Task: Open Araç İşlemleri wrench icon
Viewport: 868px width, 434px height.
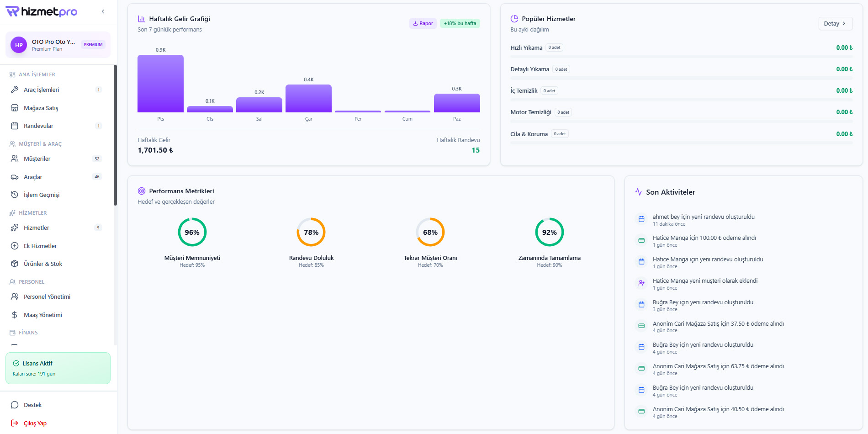Action: 15,90
